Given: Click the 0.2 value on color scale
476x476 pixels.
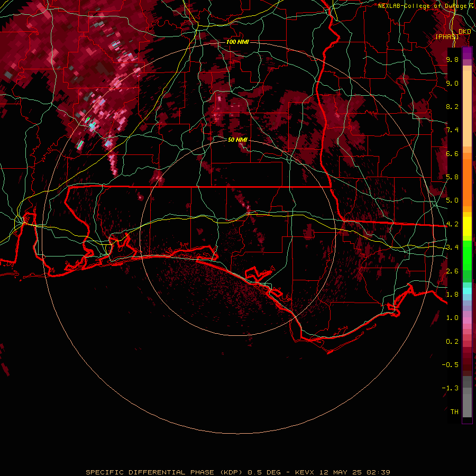Looking at the screenshot, I should (x=452, y=342).
